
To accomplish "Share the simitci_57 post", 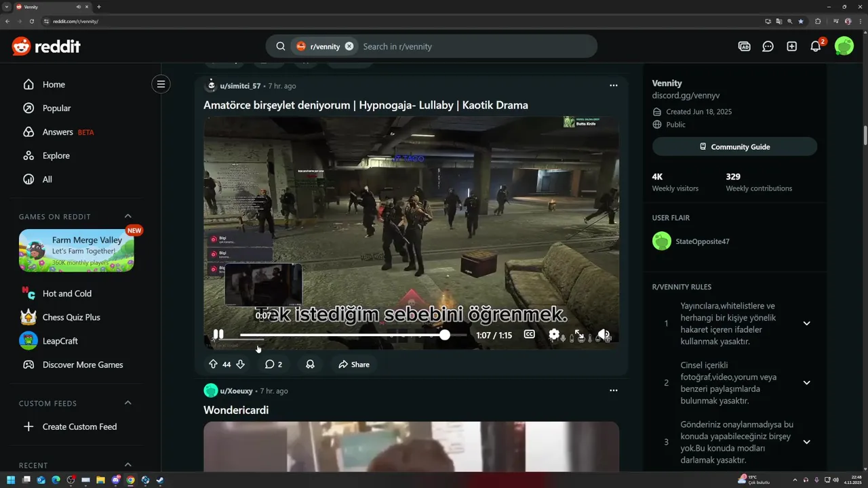I will pyautogui.click(x=354, y=365).
